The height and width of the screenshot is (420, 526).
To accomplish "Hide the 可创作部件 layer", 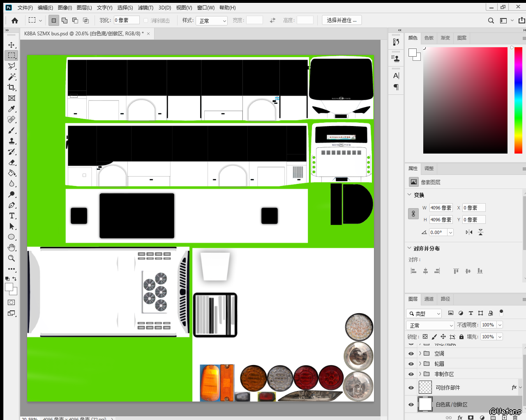I will click(411, 388).
